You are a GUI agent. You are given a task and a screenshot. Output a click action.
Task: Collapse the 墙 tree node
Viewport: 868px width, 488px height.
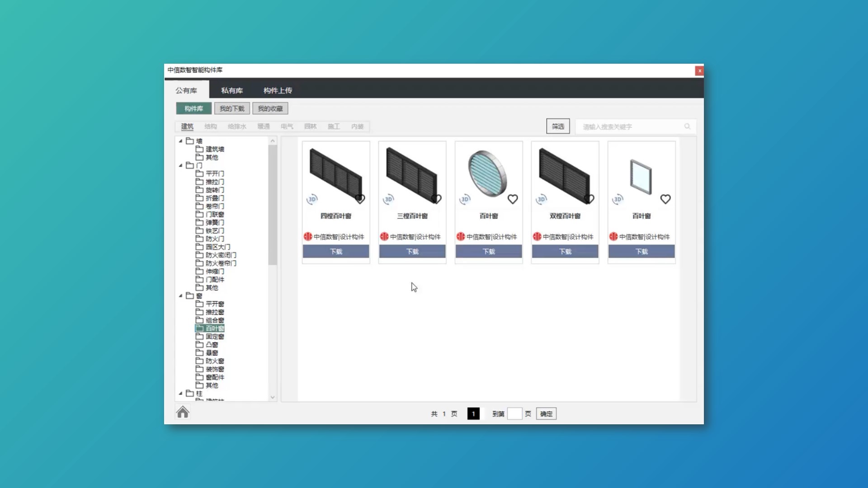point(180,141)
